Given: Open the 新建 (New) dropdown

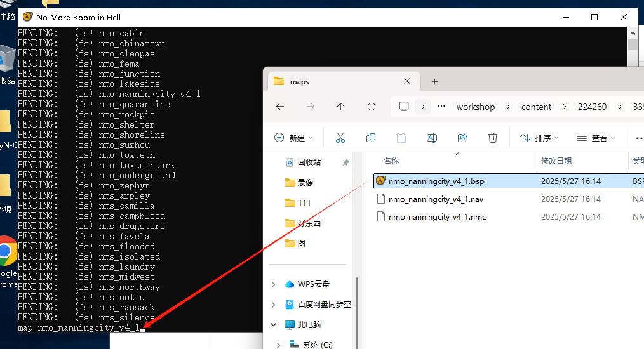Looking at the screenshot, I should click(x=293, y=138).
